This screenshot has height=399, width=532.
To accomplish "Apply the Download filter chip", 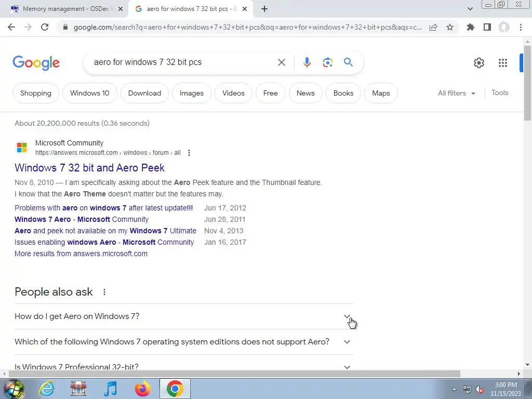I will point(144,93).
